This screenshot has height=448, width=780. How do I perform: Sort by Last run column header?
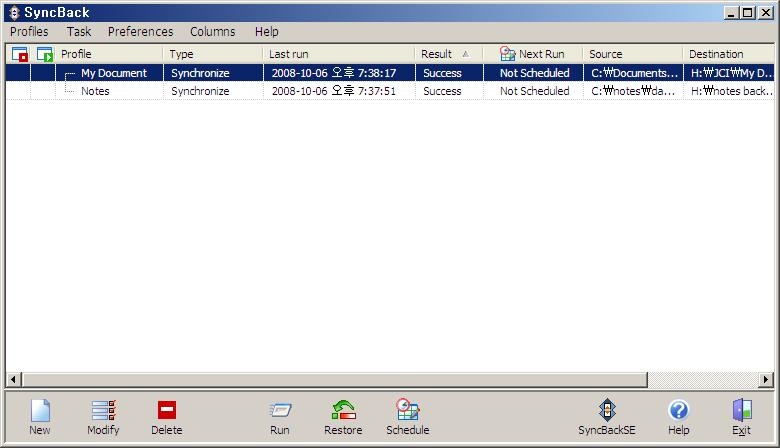tap(339, 54)
